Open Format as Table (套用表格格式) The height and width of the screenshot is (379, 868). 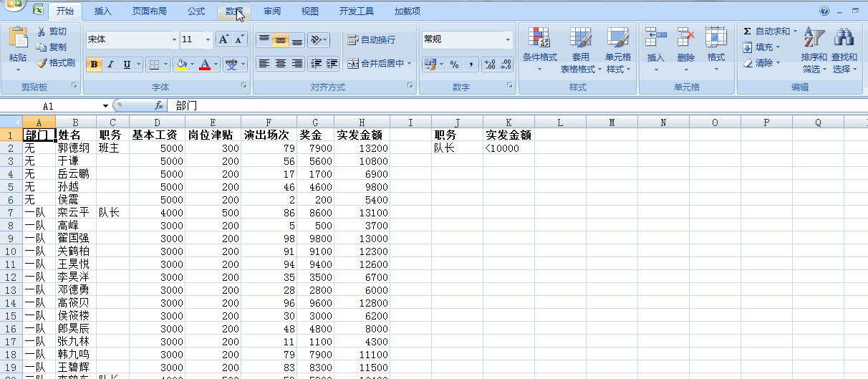[x=580, y=50]
